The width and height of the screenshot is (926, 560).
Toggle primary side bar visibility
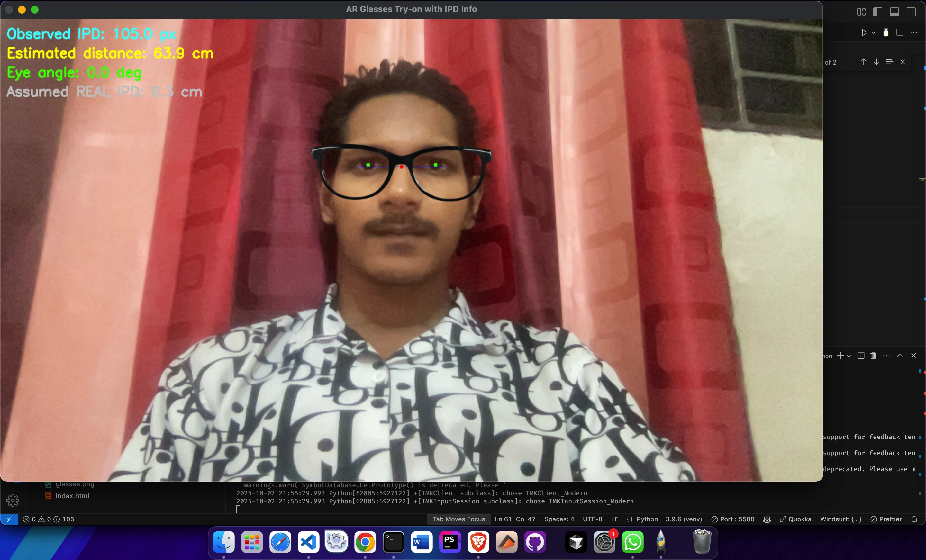click(878, 12)
